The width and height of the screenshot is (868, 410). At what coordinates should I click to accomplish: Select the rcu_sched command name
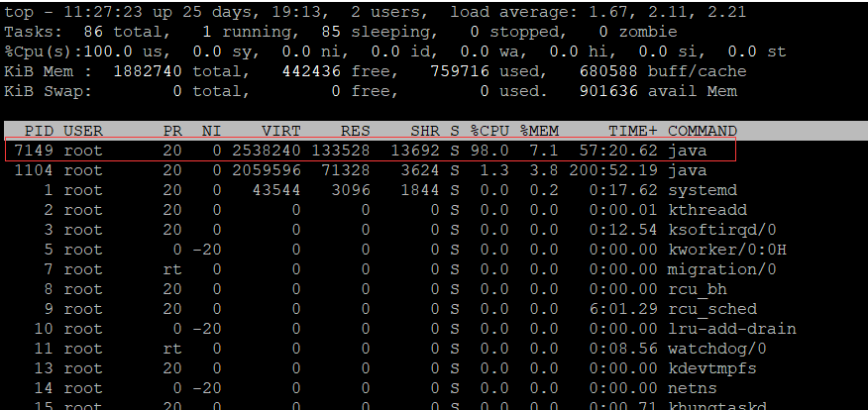(712, 309)
